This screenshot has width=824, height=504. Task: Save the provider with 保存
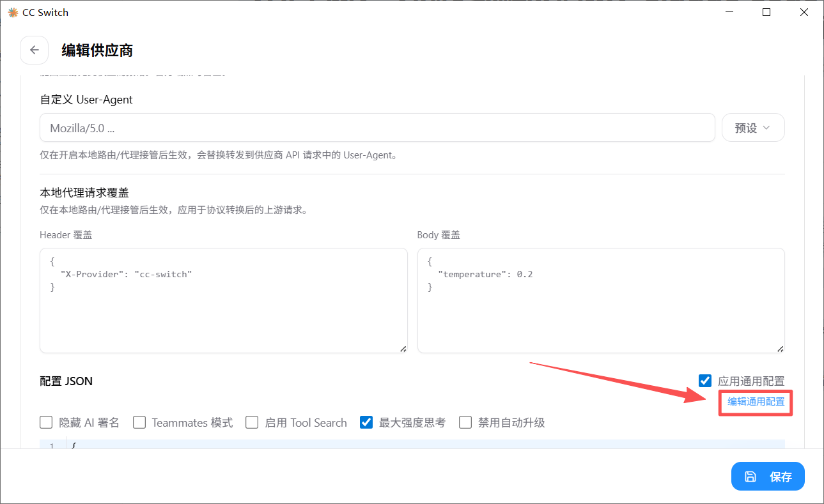pyautogui.click(x=768, y=477)
